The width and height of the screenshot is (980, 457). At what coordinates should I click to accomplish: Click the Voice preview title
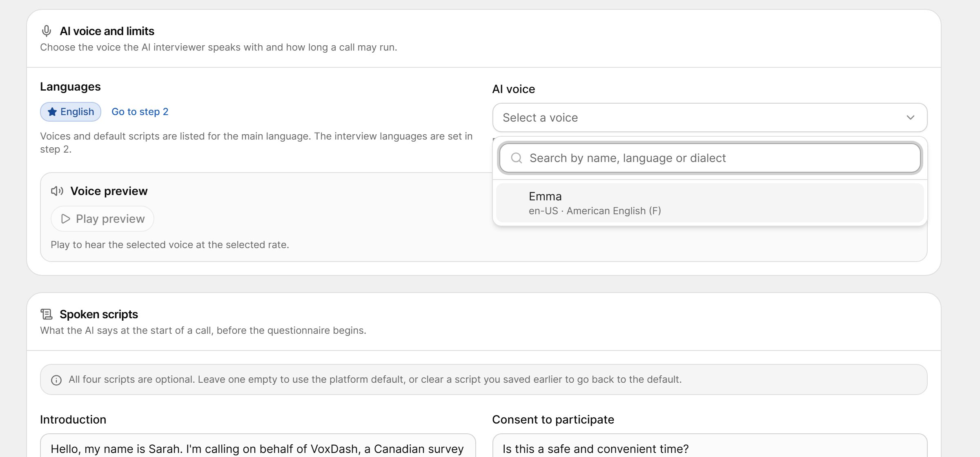click(109, 191)
